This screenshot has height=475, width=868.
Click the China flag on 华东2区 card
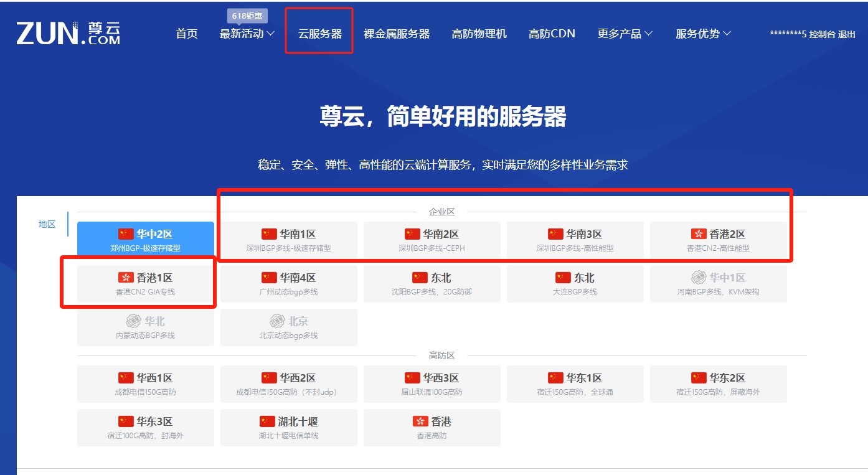pyautogui.click(x=699, y=378)
